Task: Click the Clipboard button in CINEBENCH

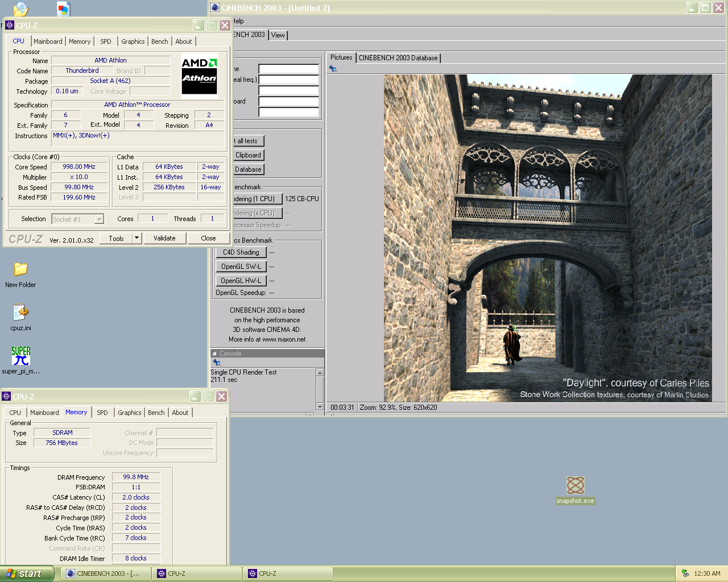Action: [x=248, y=155]
